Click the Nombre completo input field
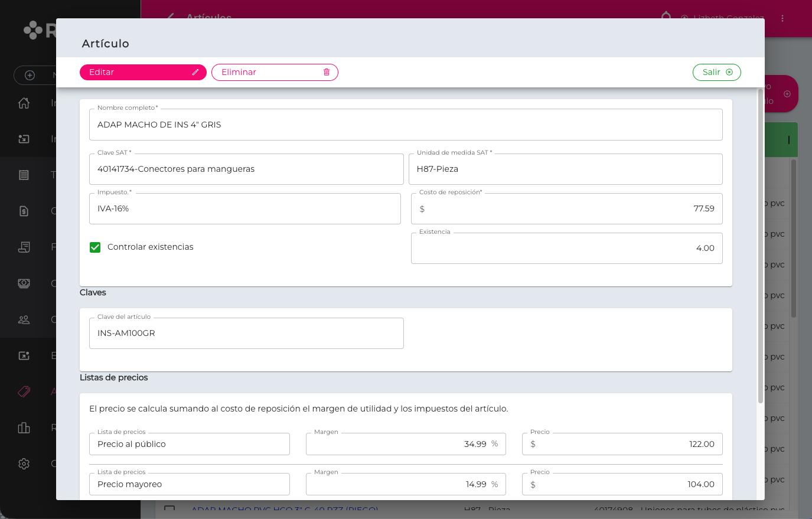 [x=406, y=124]
